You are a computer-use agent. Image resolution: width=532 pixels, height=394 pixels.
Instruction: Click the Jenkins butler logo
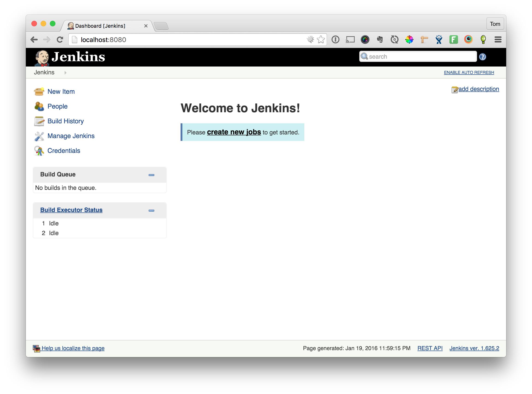(42, 58)
